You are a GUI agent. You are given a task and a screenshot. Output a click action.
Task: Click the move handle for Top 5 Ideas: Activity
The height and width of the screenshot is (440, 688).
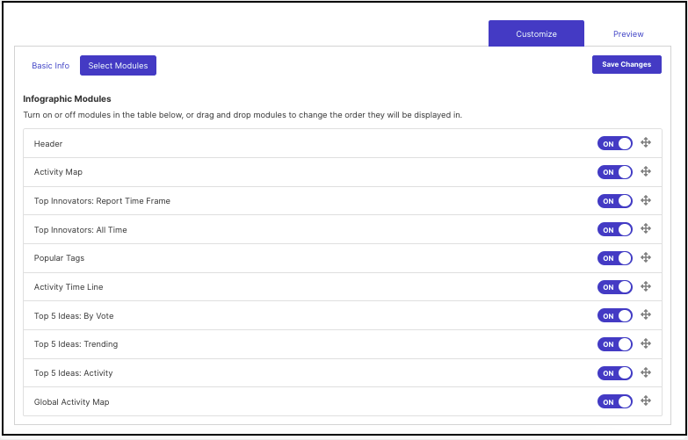point(645,372)
